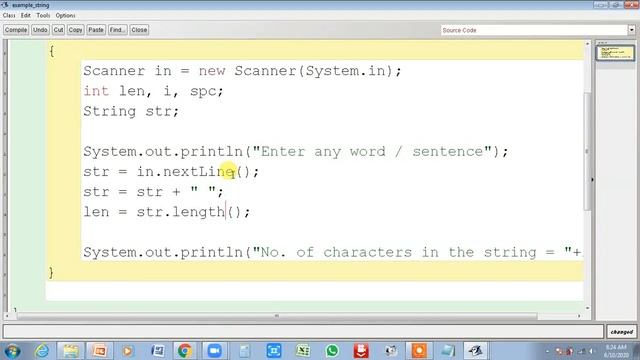
Task: Click the notepad-style document taskbar icon
Action: (x=244, y=351)
